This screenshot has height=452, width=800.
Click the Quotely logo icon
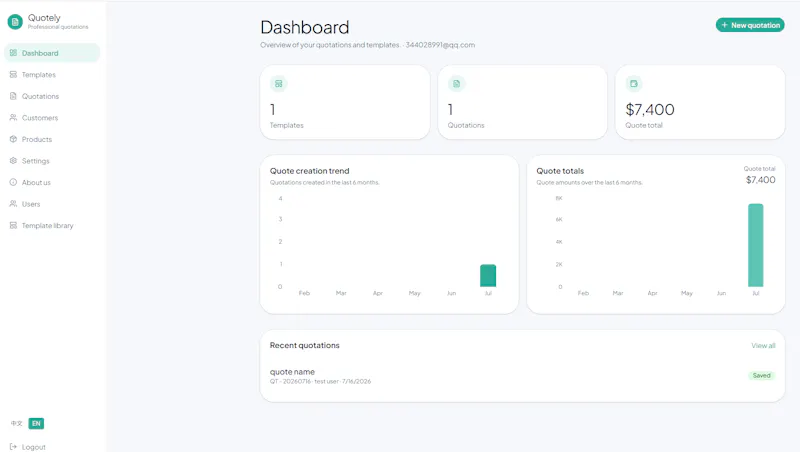coord(15,21)
